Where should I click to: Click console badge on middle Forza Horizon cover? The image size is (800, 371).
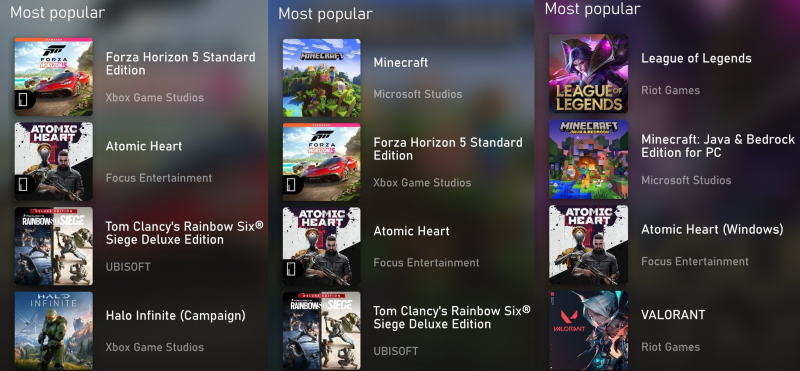point(292,184)
